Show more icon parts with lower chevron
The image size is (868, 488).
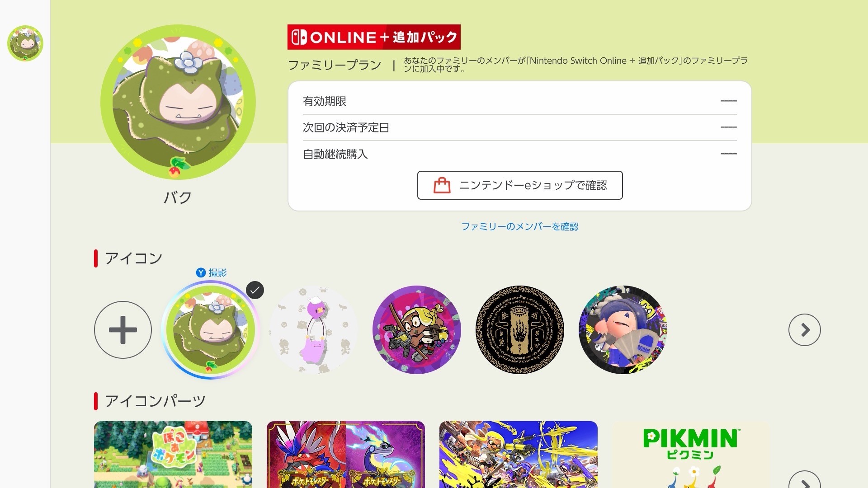[x=805, y=481]
